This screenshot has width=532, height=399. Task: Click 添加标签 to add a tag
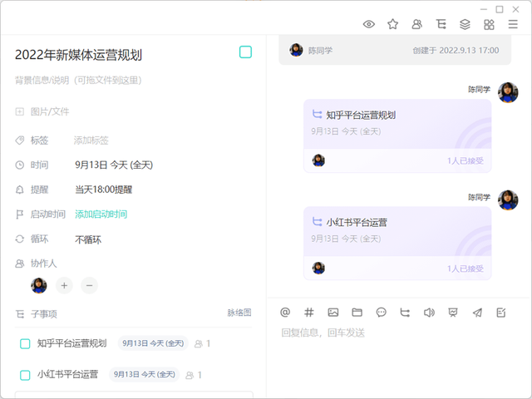[91, 140]
